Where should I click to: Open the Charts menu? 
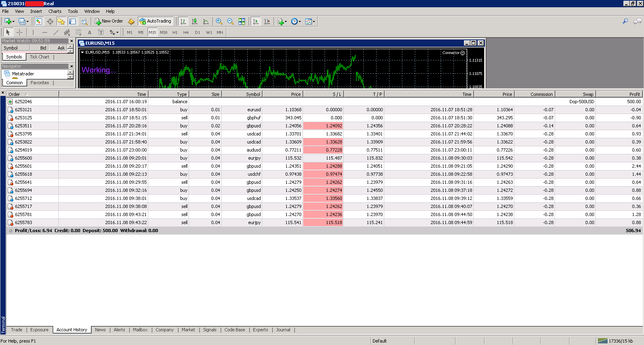coord(55,11)
